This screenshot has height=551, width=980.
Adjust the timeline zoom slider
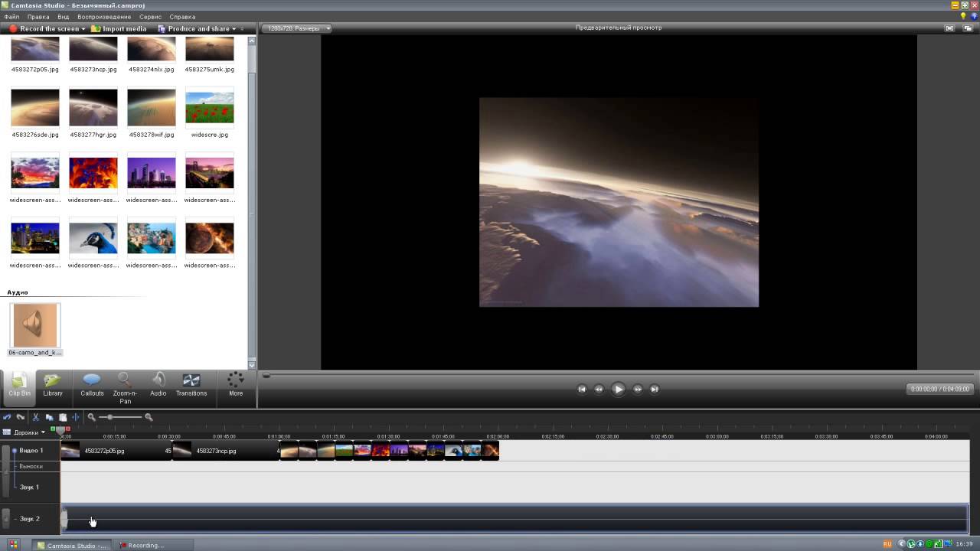click(111, 417)
